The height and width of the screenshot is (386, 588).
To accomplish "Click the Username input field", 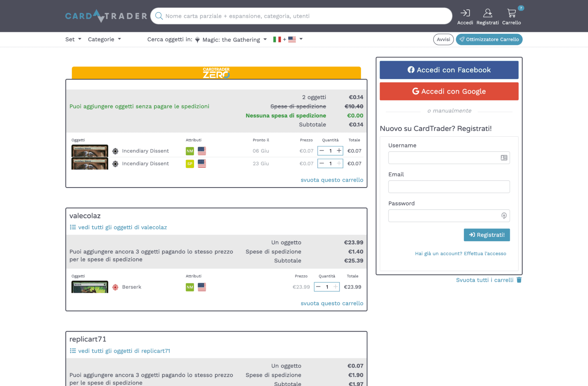I will [449, 158].
